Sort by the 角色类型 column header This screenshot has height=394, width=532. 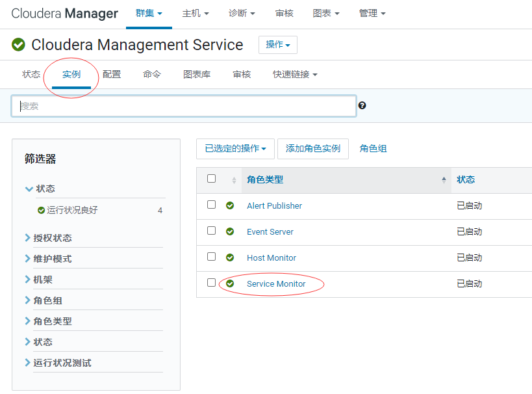265,179
